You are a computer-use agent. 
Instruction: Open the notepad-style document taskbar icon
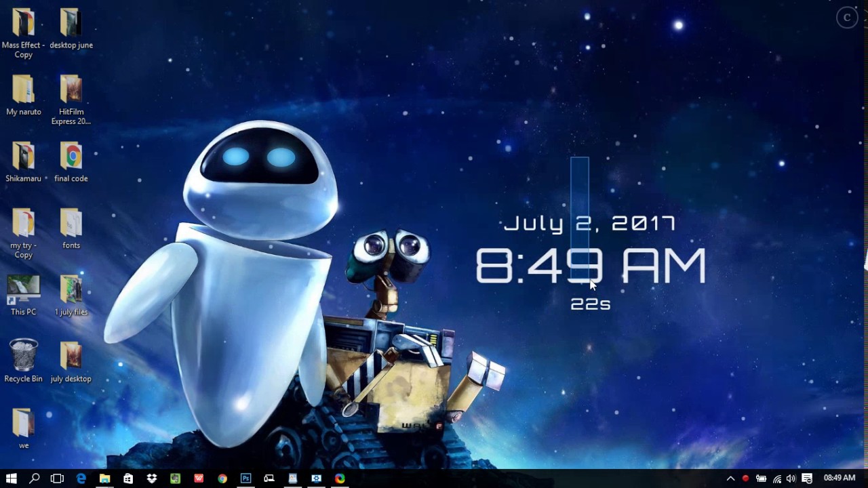coord(293,479)
